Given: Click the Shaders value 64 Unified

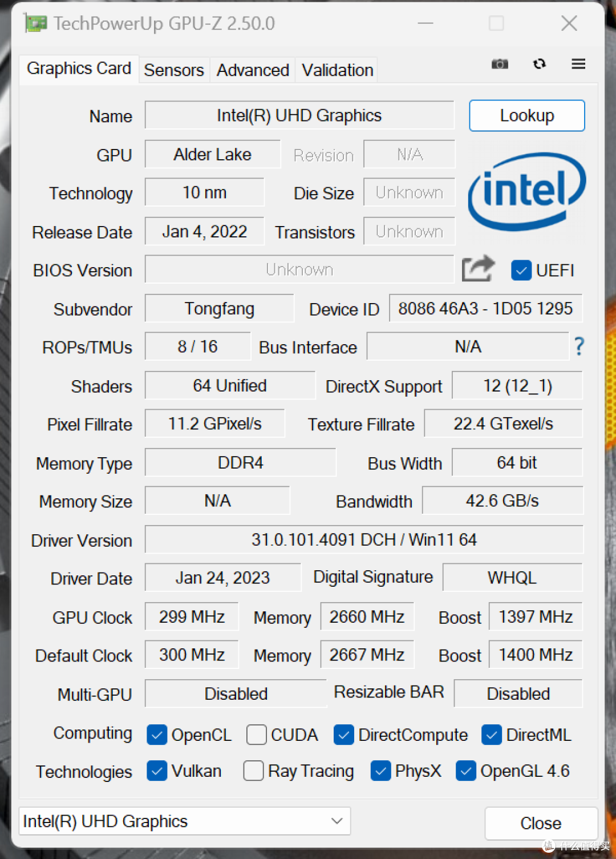Looking at the screenshot, I should pos(230,385).
